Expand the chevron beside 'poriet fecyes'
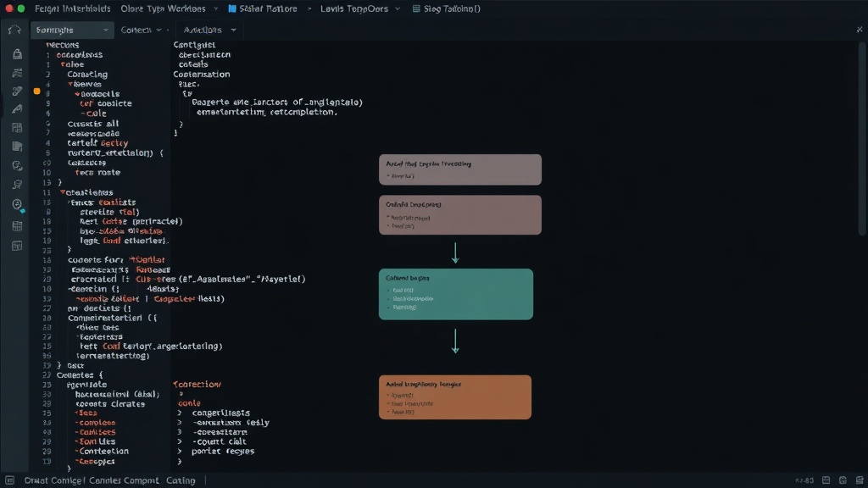 (180, 451)
